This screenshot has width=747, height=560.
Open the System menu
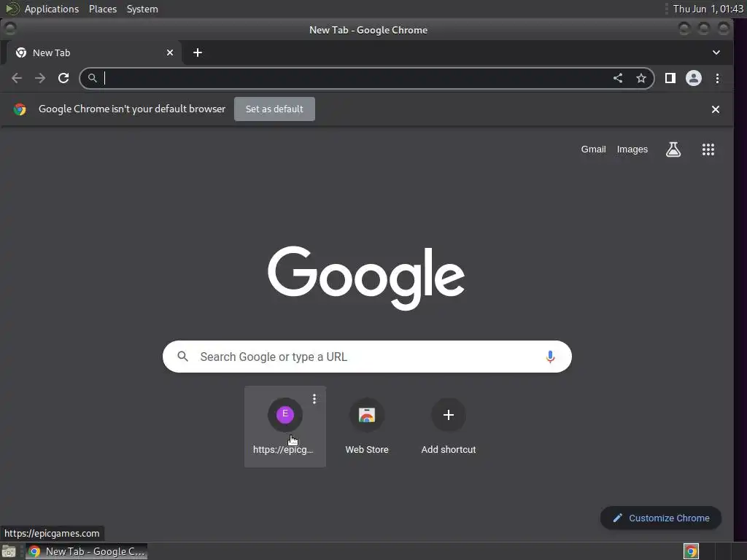(142, 9)
